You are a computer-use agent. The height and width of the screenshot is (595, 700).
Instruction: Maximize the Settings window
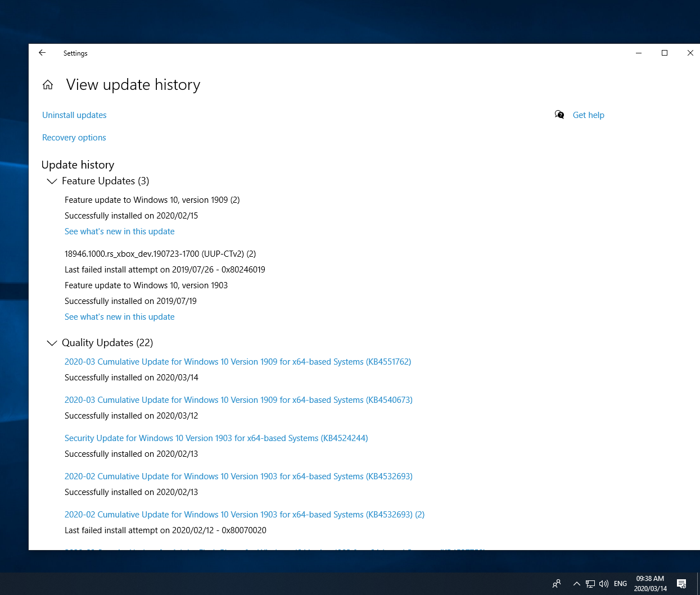(x=665, y=53)
